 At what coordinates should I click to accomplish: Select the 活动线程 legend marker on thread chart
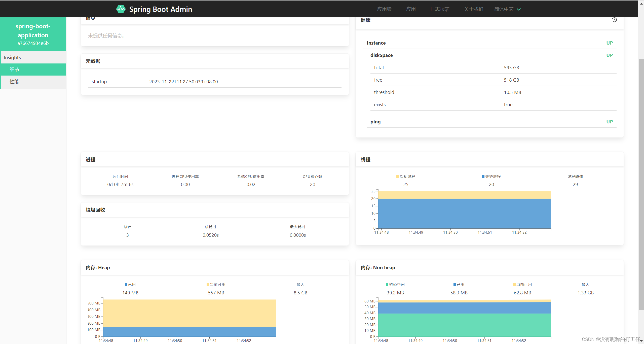[397, 176]
